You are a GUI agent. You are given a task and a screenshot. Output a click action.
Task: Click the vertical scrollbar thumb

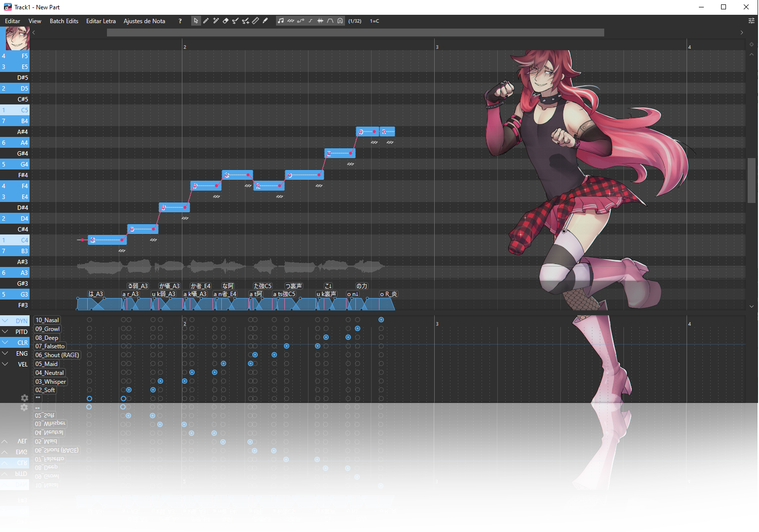click(x=752, y=180)
